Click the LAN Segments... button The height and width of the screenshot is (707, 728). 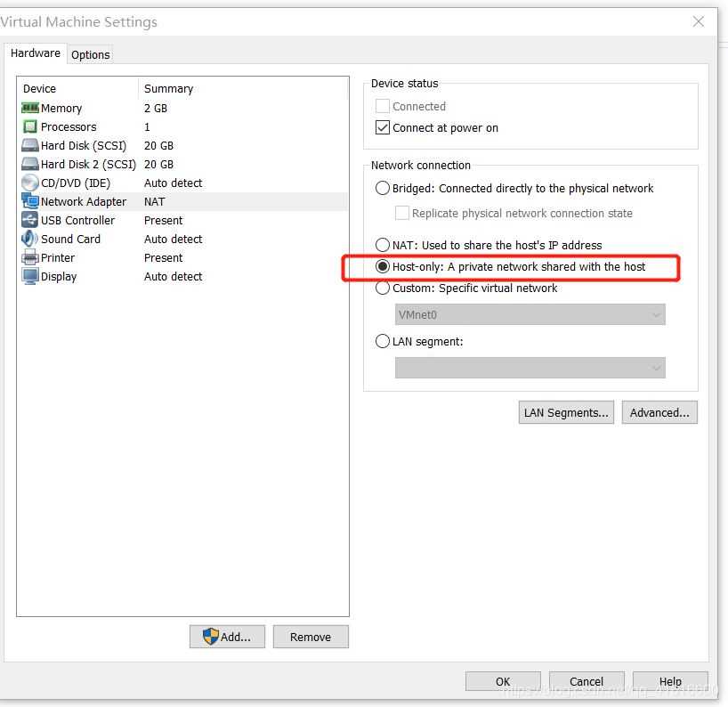[566, 412]
